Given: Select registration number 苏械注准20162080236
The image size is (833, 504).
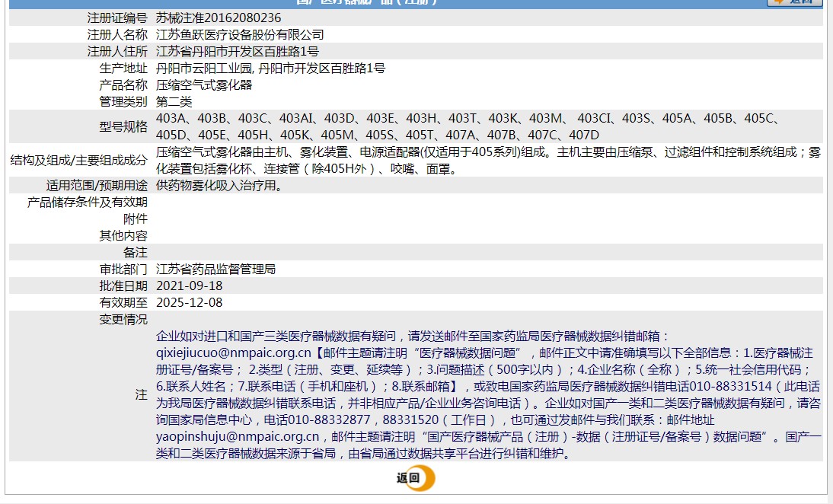Looking at the screenshot, I should coord(219,18).
